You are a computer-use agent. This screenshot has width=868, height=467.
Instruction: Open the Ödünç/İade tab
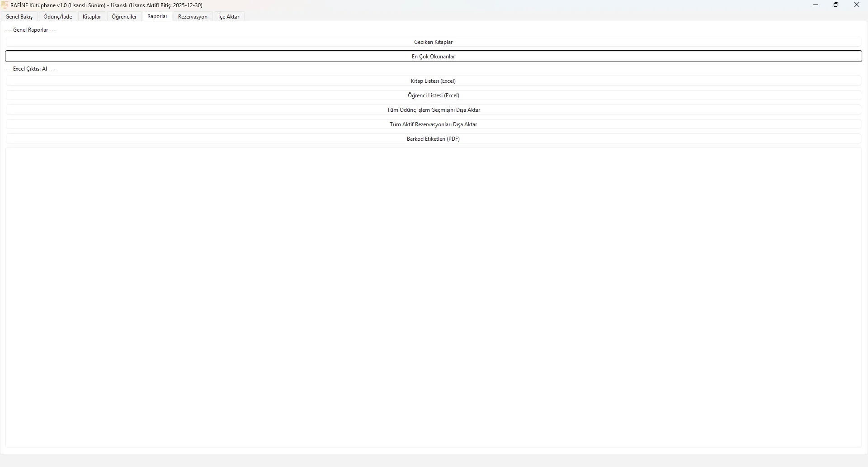click(58, 17)
